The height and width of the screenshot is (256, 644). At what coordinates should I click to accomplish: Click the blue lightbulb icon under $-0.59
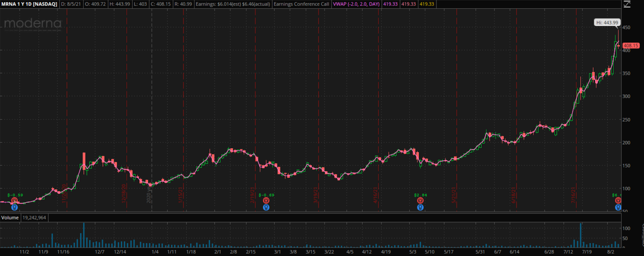click(14, 207)
